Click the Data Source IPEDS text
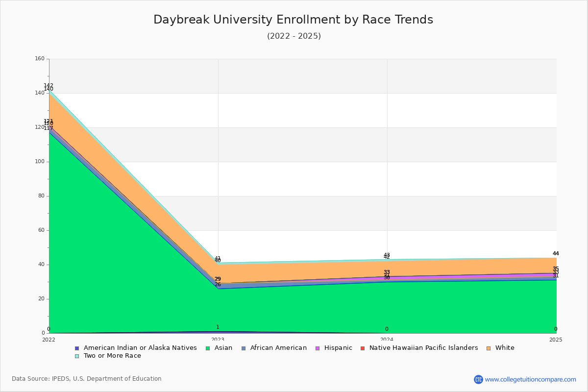This screenshot has width=588, height=392. 87,379
